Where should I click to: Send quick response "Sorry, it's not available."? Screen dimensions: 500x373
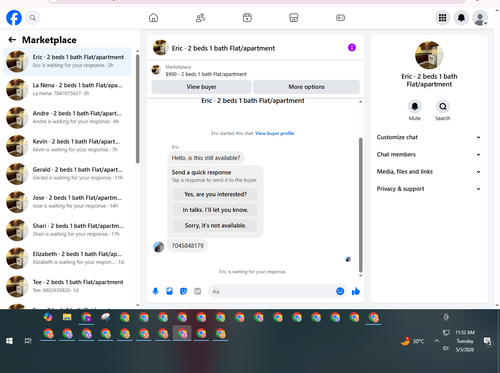point(215,226)
